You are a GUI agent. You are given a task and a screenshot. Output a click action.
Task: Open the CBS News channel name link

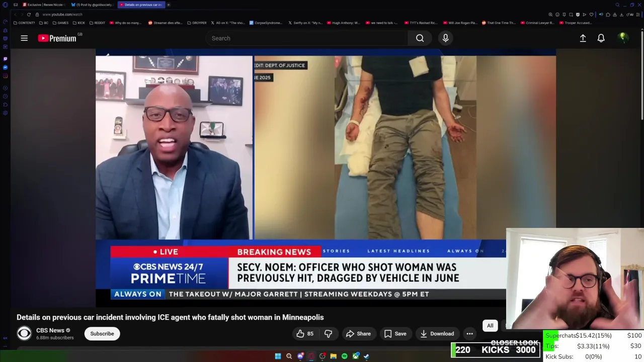coord(50,330)
